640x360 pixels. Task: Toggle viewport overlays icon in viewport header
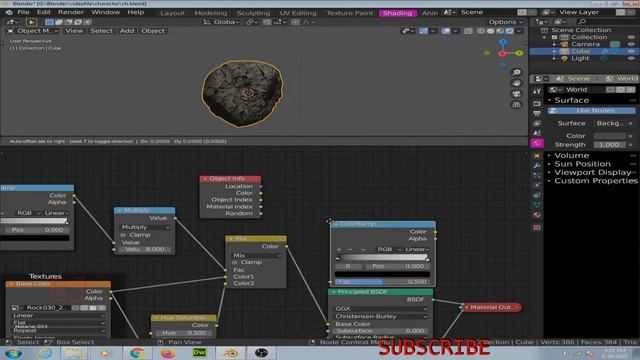(x=446, y=31)
